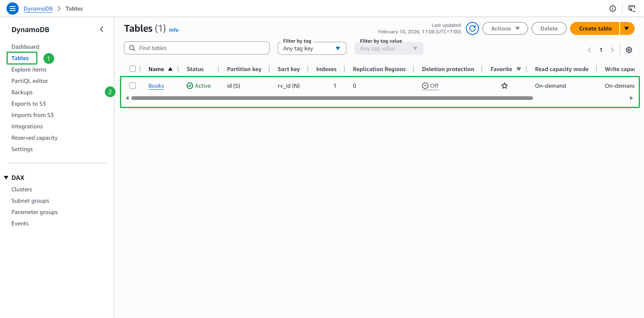
Task: Go to previous page of tables
Action: tap(590, 50)
